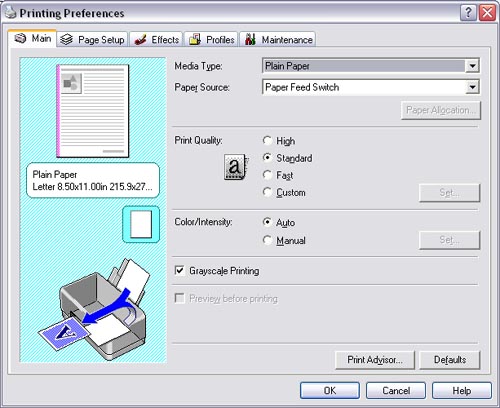Click the Profiles tab icon
The height and width of the screenshot is (408, 500).
(195, 39)
